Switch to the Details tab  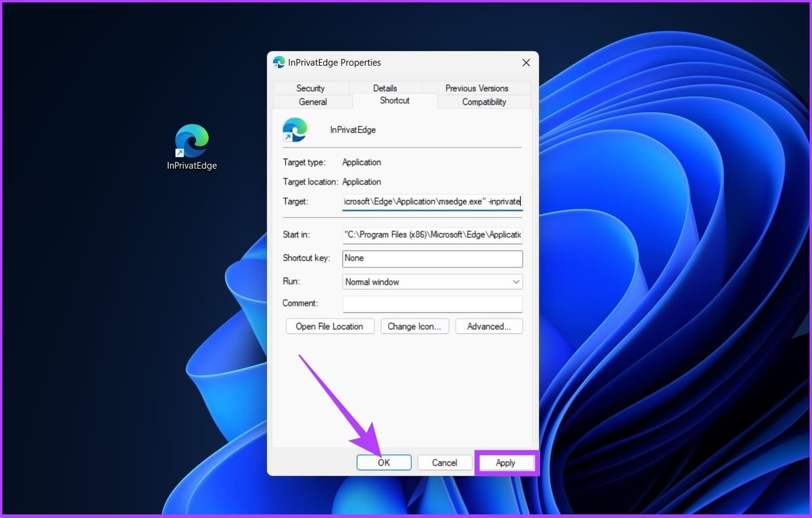point(385,88)
